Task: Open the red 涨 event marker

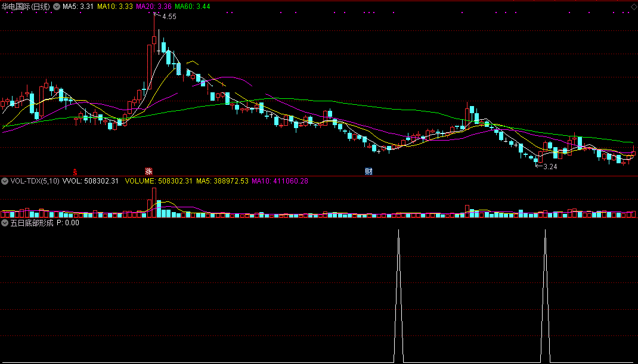Action: 149,172
